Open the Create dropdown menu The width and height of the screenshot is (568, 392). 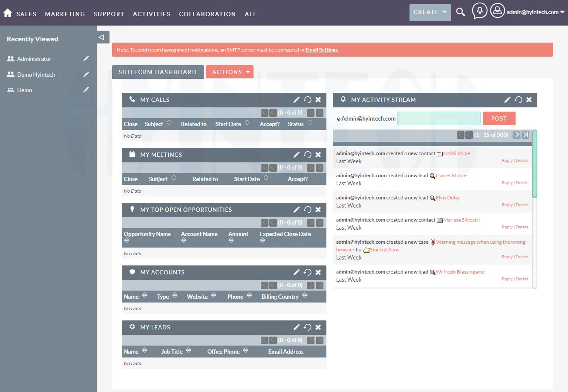[430, 12]
